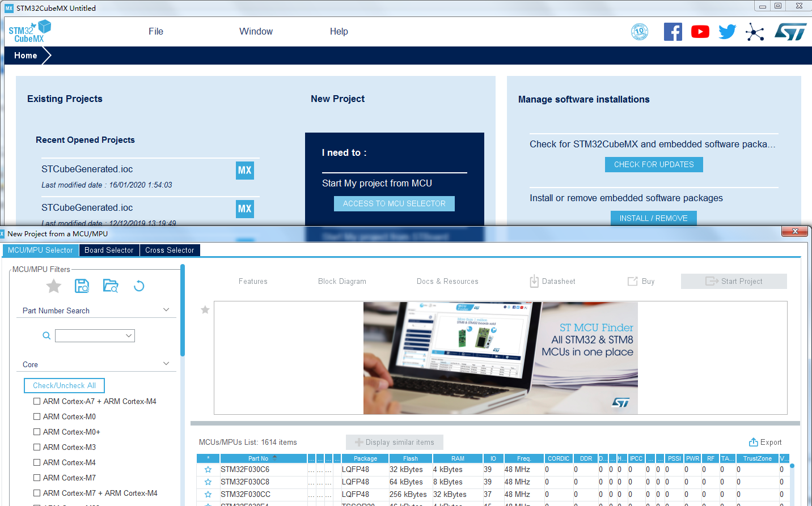Click Display similar items button
The width and height of the screenshot is (812, 506).
click(x=394, y=442)
